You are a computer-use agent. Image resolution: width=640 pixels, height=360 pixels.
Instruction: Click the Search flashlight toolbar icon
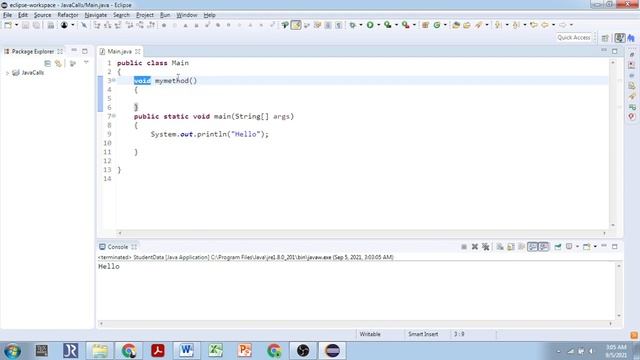tap(478, 25)
